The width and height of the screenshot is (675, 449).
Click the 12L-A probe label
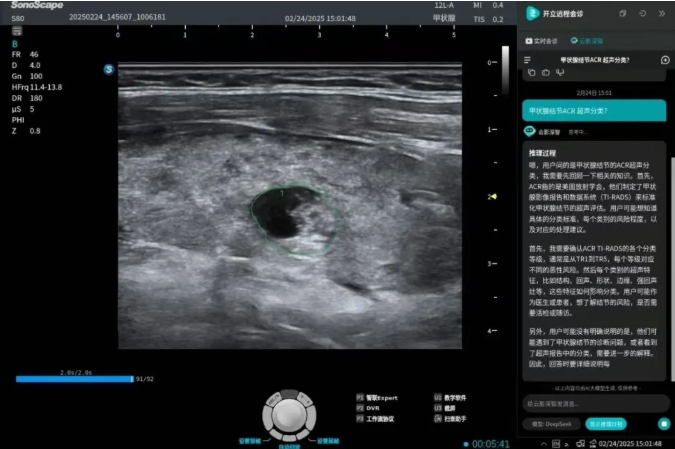[444, 5]
